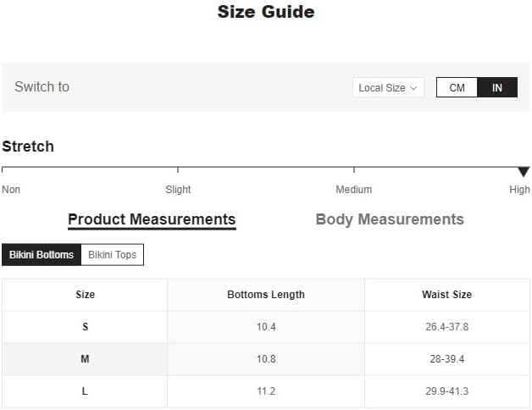Open the Product Measurements tab

[x=152, y=219]
